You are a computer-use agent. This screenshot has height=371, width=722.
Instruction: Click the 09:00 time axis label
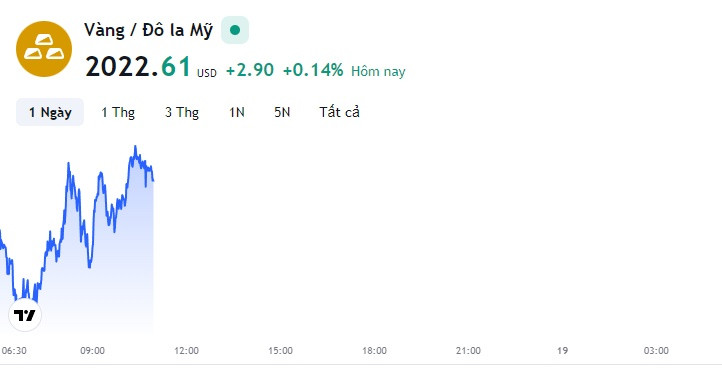[x=93, y=351]
